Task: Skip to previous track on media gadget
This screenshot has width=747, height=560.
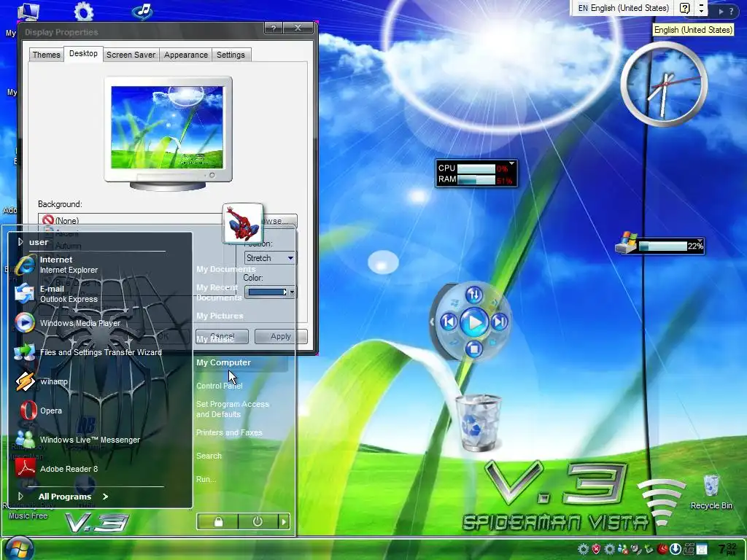Action: pyautogui.click(x=449, y=322)
